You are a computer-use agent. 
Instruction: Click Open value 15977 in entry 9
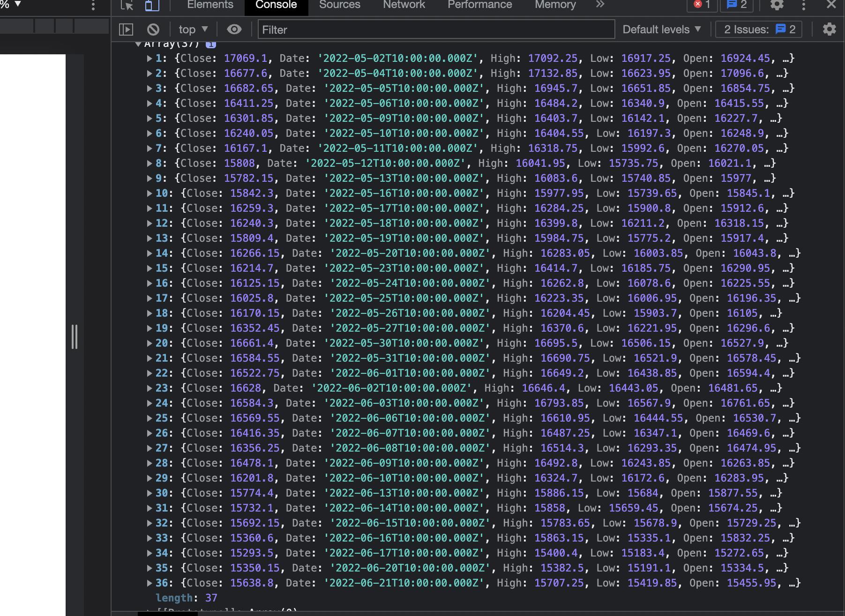pos(736,178)
